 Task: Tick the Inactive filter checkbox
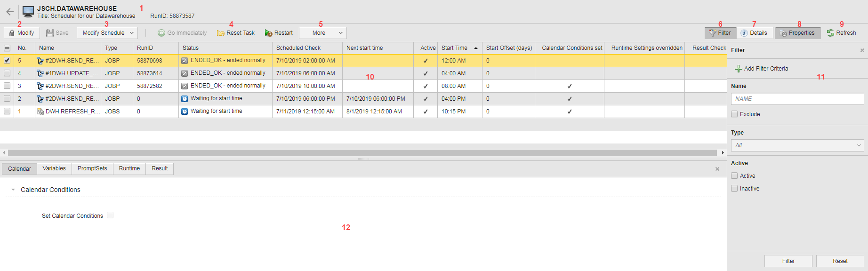[x=734, y=189]
